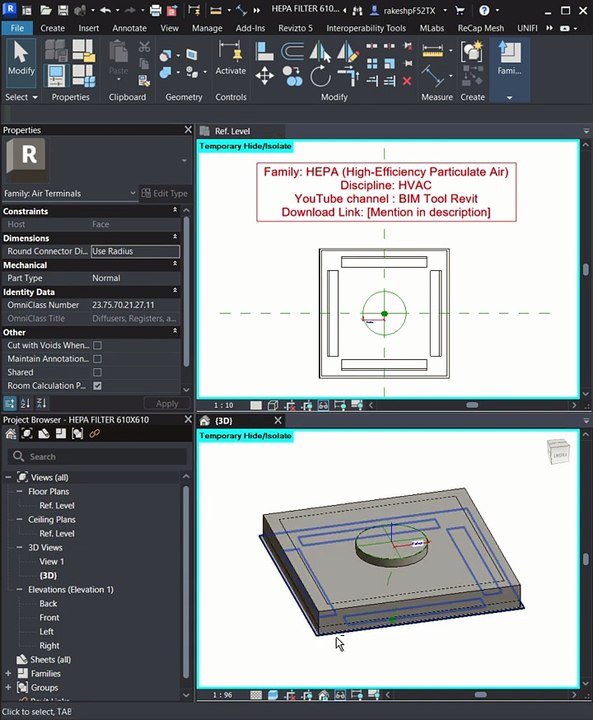Click the ViewCube in the 3D view
Viewport: 593px width, 720px height.
(558, 450)
